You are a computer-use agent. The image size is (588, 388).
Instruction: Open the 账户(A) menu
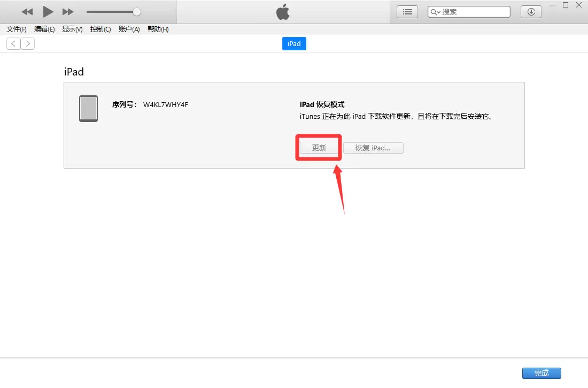click(129, 29)
